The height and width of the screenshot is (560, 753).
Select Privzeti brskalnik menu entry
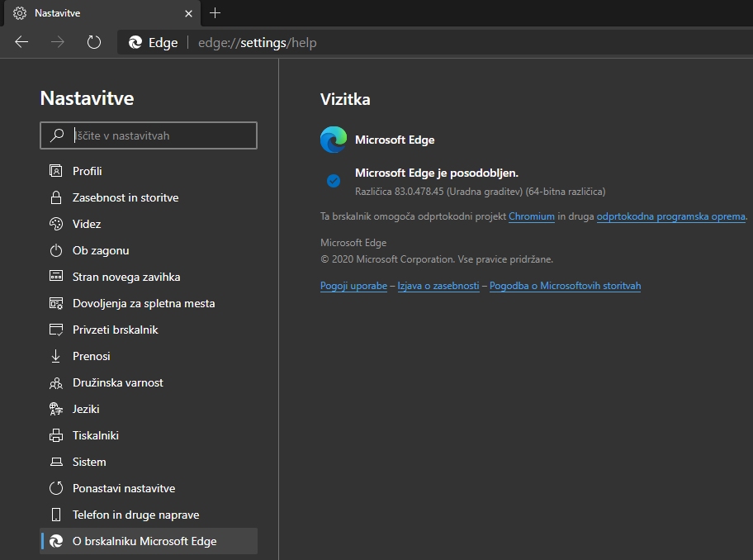(x=149, y=330)
